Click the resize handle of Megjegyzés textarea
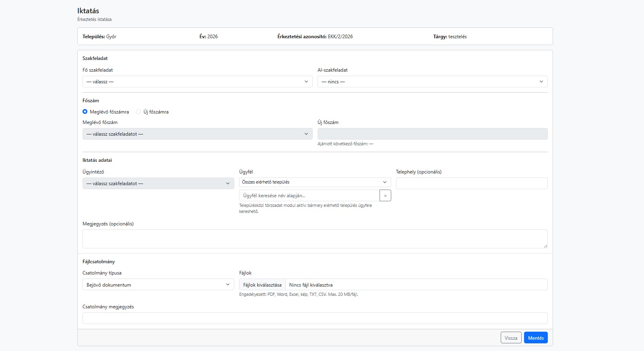644x351 pixels. pyautogui.click(x=545, y=246)
